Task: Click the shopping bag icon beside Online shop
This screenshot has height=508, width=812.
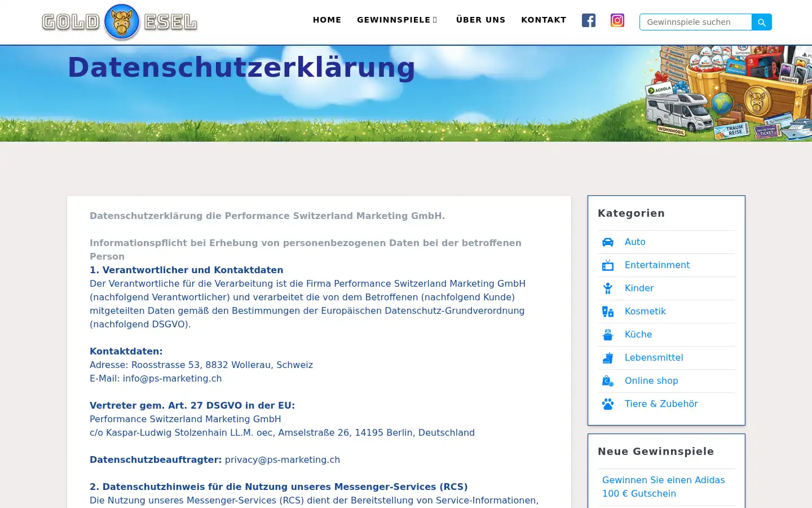Action: click(608, 381)
